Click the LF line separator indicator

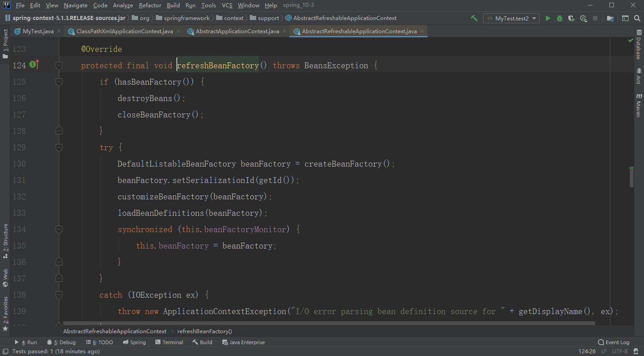603,351
